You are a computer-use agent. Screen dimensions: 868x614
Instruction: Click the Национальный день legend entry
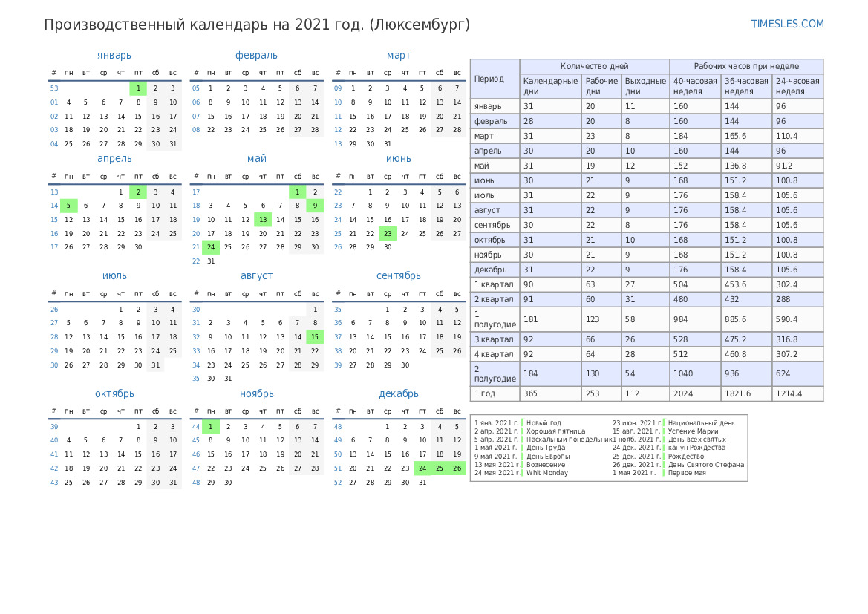pyautogui.click(x=701, y=423)
